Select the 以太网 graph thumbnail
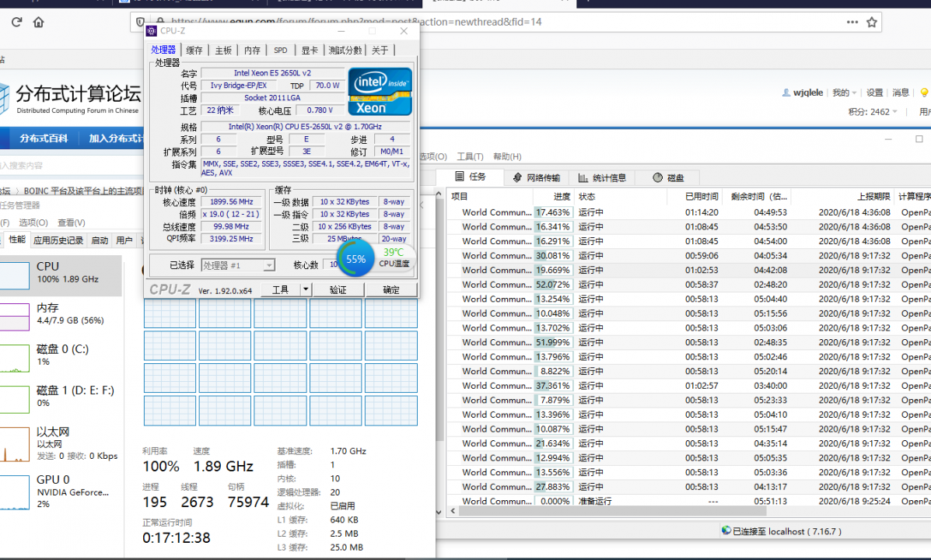931x560 pixels. (x=14, y=444)
